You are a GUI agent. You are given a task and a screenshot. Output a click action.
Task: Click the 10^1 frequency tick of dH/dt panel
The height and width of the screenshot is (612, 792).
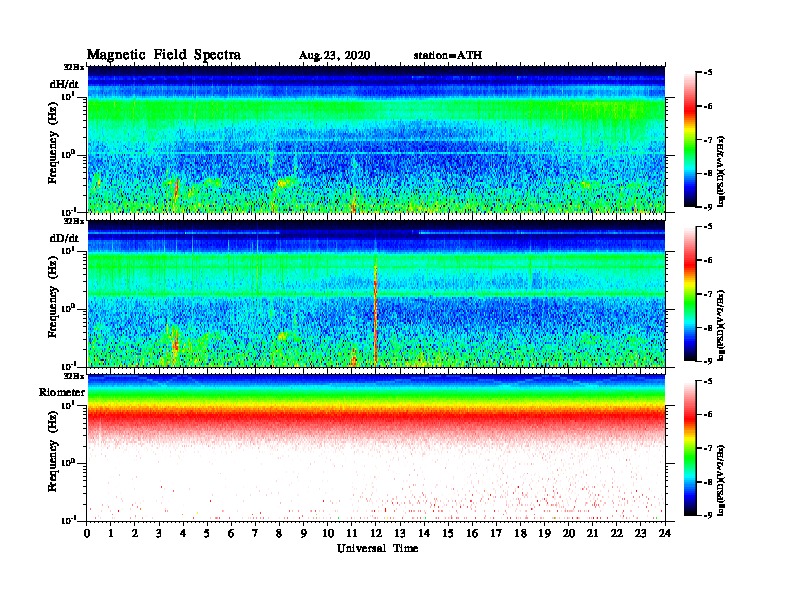[69, 96]
